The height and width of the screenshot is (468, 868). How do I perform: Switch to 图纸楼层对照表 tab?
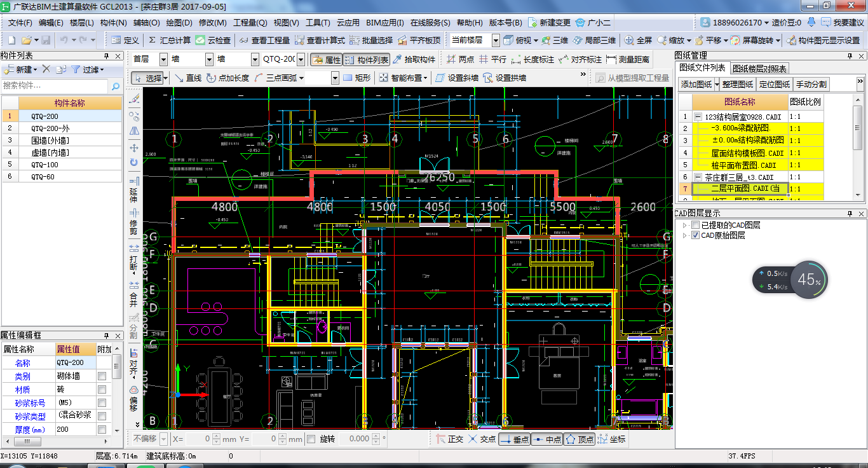[x=759, y=68]
